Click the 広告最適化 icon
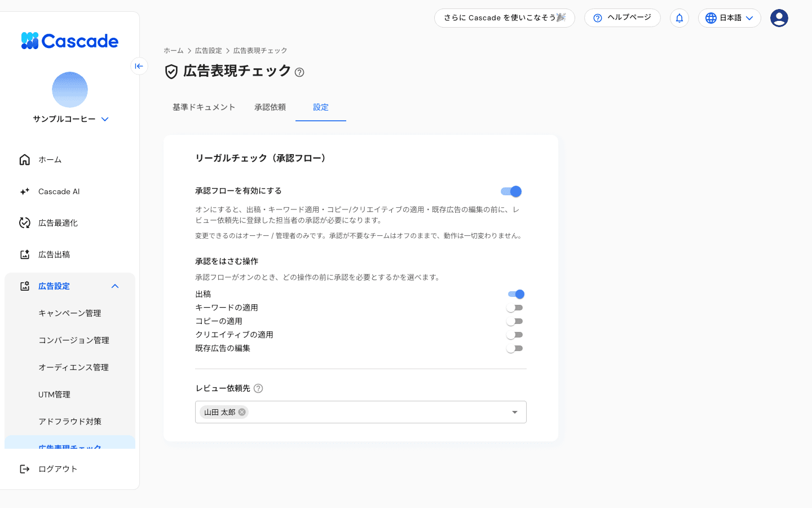Image resolution: width=812 pixels, height=508 pixels. click(25, 223)
